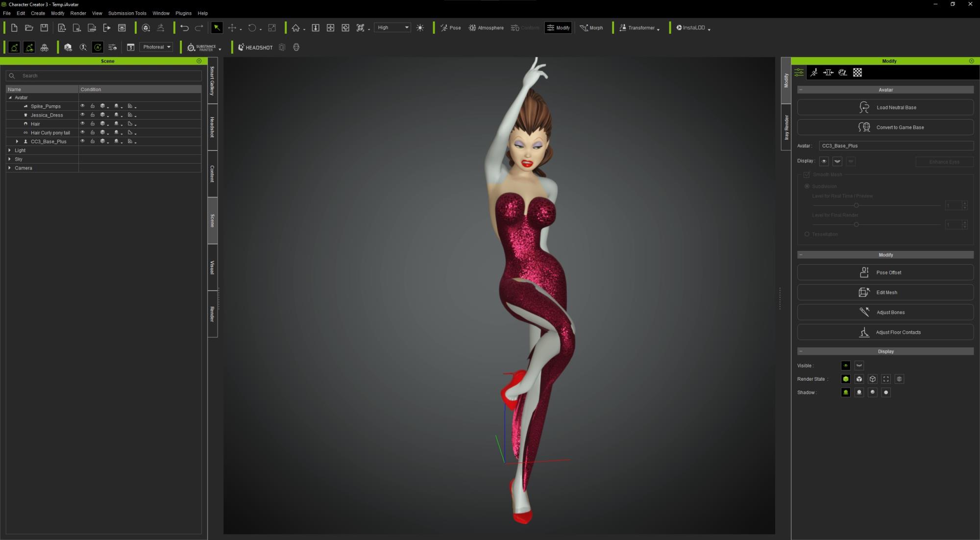Switch to the Content side tab
This screenshot has width=980, height=540.
tap(212, 174)
